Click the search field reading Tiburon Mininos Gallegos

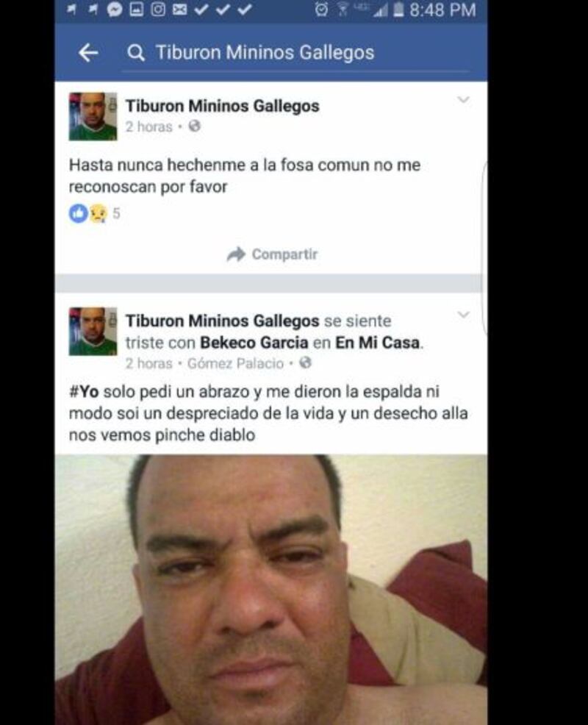(296, 53)
